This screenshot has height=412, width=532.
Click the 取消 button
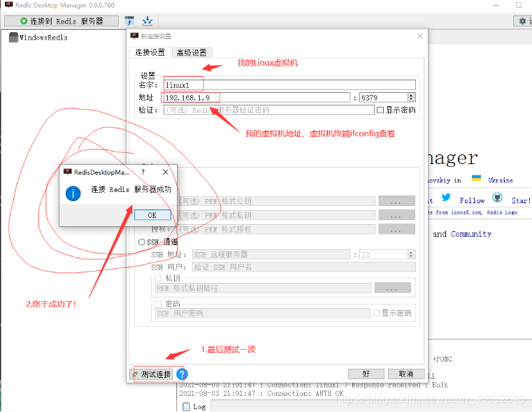(406, 374)
